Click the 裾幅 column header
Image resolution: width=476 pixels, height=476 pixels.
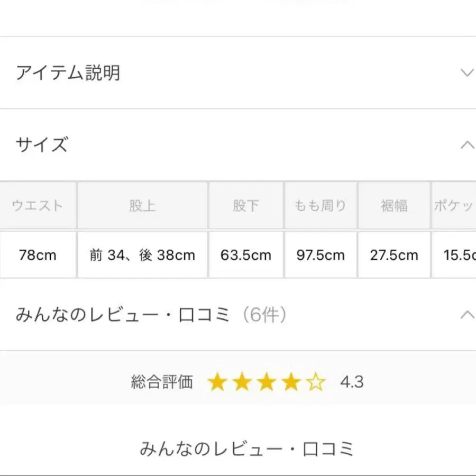pos(394,206)
